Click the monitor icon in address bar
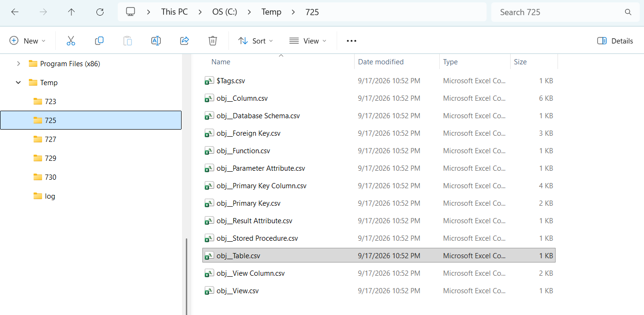644x315 pixels. point(131,12)
